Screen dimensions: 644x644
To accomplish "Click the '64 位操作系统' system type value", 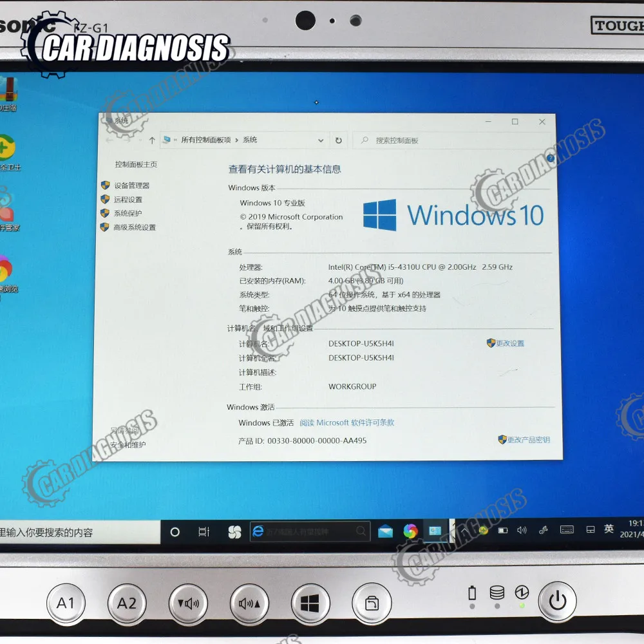I will coord(384,295).
